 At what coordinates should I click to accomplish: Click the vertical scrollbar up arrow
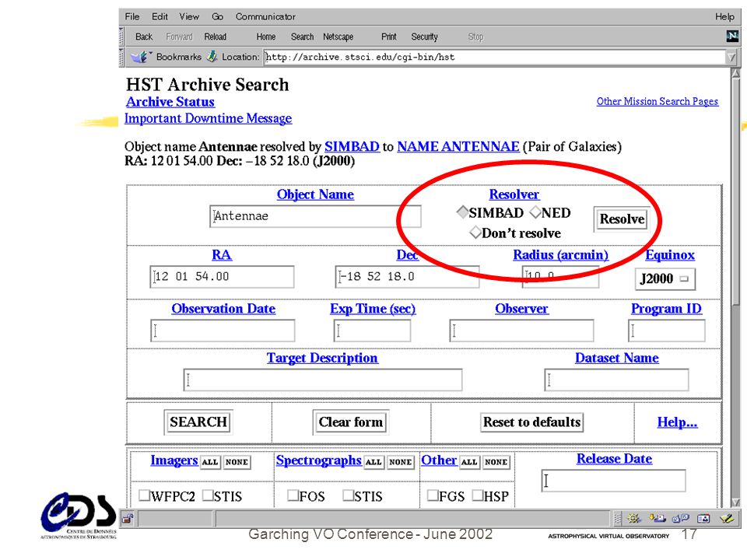[x=735, y=73]
